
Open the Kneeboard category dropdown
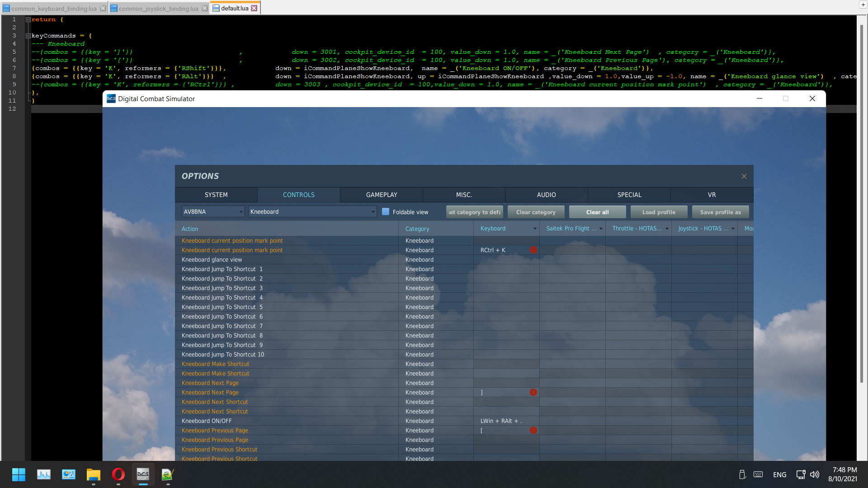click(312, 211)
